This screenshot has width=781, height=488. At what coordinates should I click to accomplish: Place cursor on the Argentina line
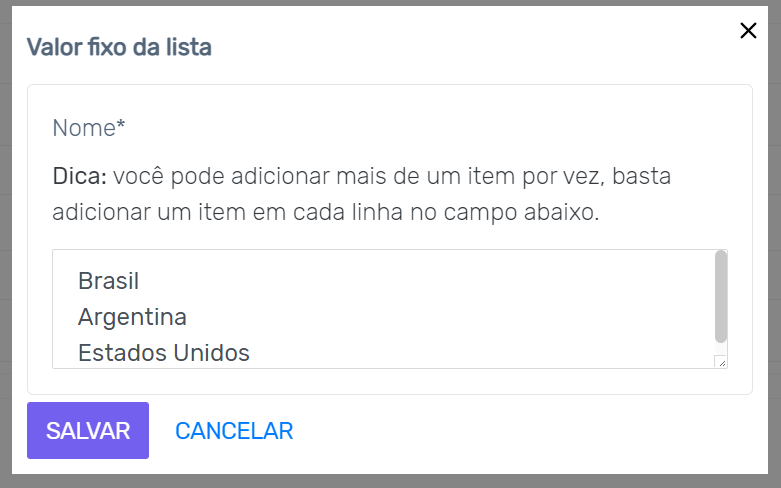tap(132, 317)
